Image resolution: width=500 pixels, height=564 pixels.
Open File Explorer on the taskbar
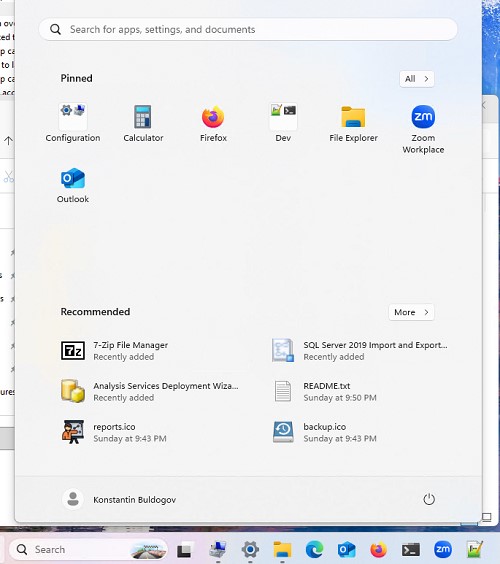click(x=282, y=550)
